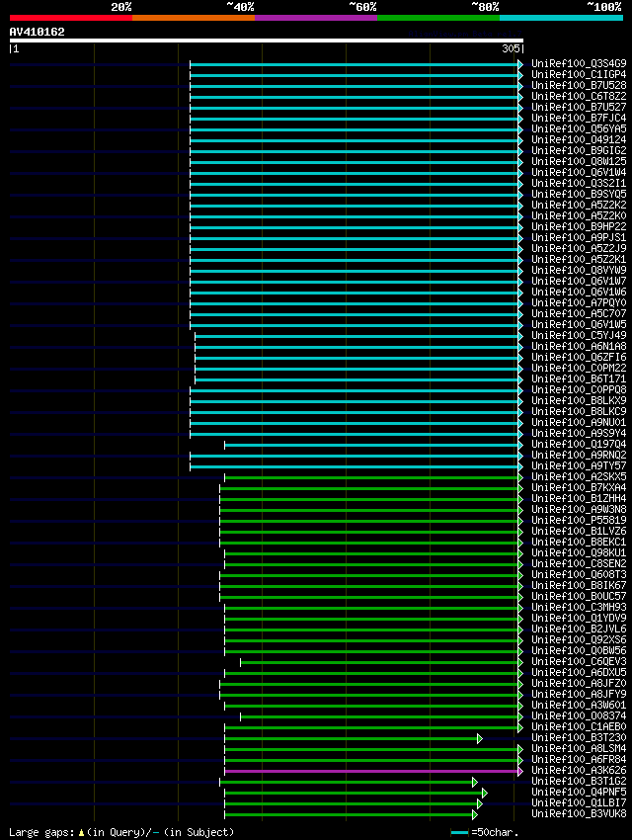Click UniRef100_A5C707 label
The width and height of the screenshot is (632, 840).
[x=579, y=314]
